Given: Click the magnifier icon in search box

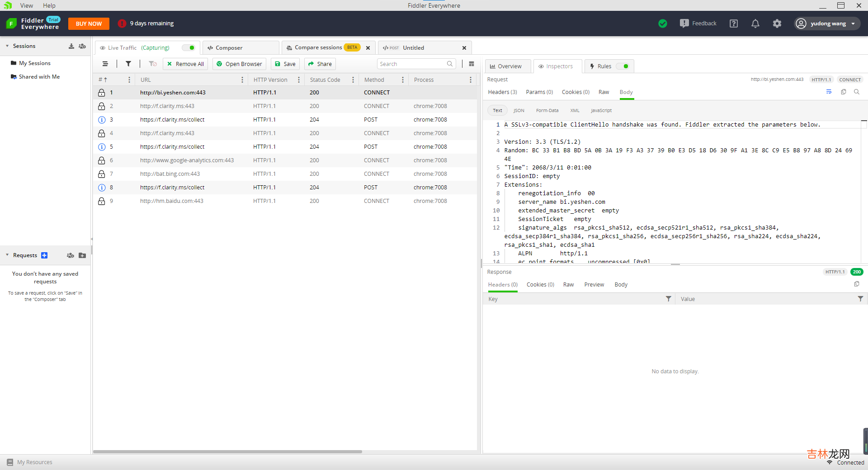Looking at the screenshot, I should click(450, 64).
